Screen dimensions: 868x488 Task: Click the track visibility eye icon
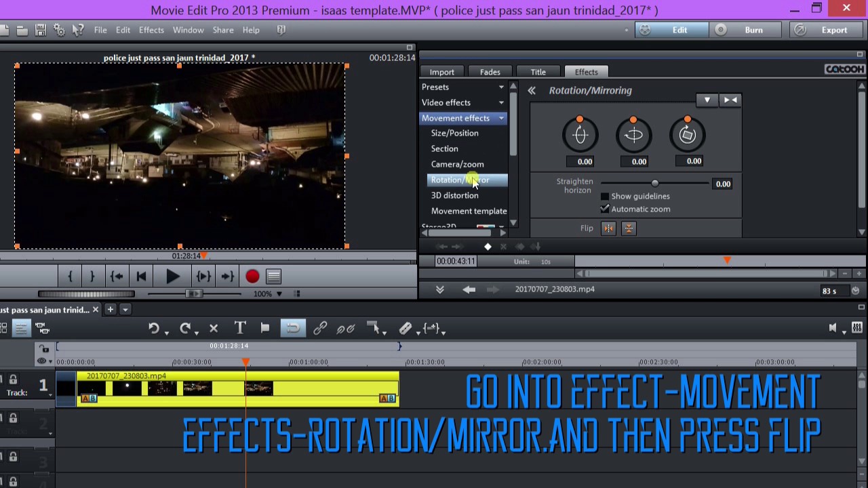(42, 361)
